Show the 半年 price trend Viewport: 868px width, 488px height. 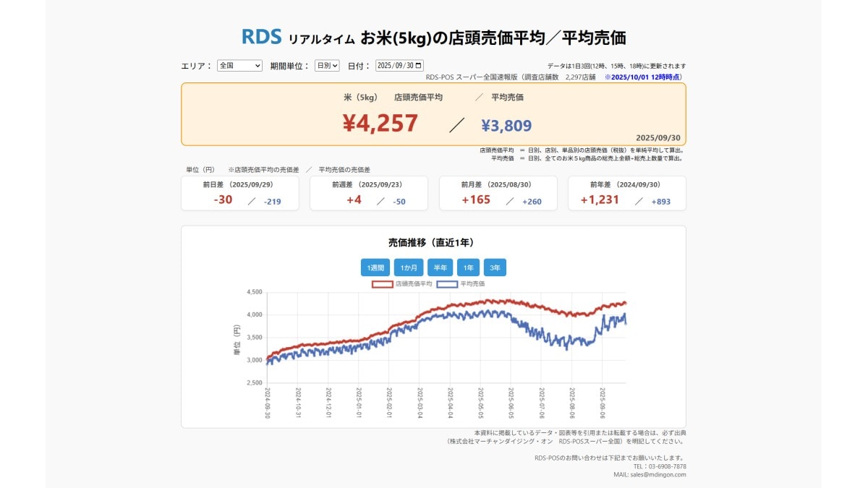[x=440, y=267]
